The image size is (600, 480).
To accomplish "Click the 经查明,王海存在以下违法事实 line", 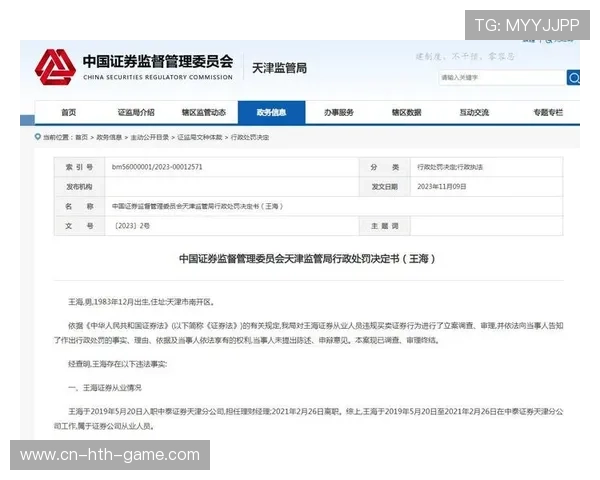I will click(117, 364).
